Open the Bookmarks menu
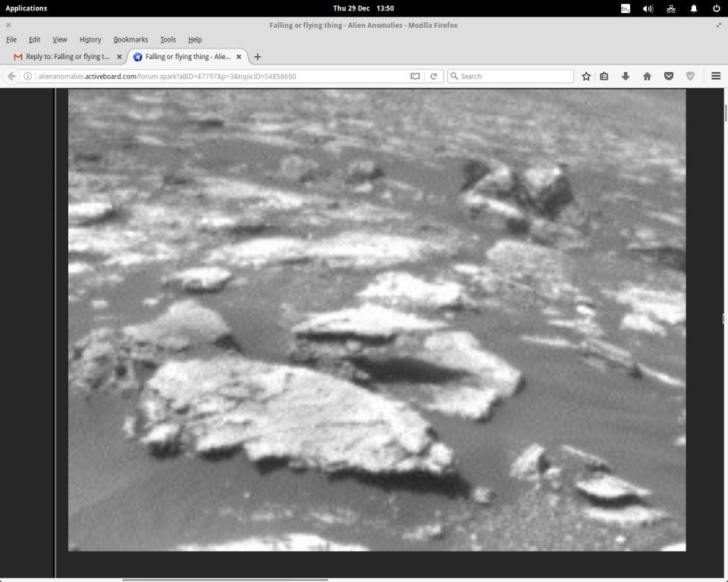This screenshot has height=582, width=728. [x=130, y=39]
